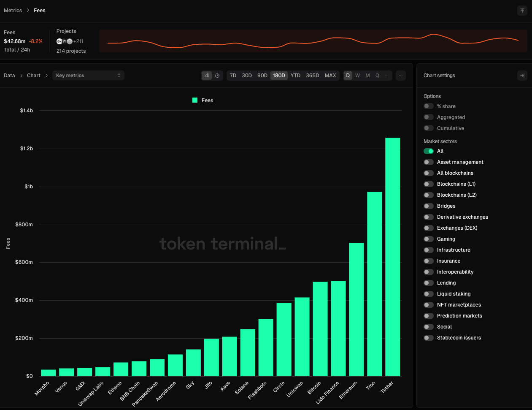Select the 180D time range

[x=279, y=76]
